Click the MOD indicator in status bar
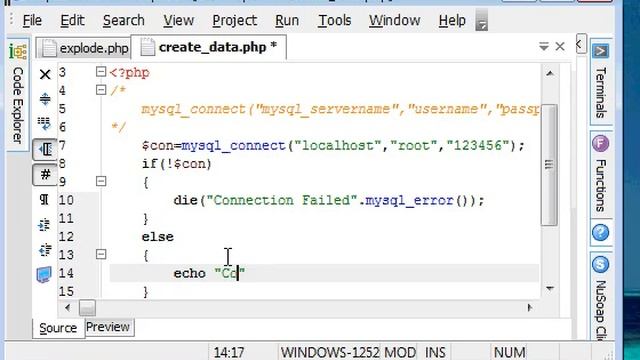 click(400, 352)
